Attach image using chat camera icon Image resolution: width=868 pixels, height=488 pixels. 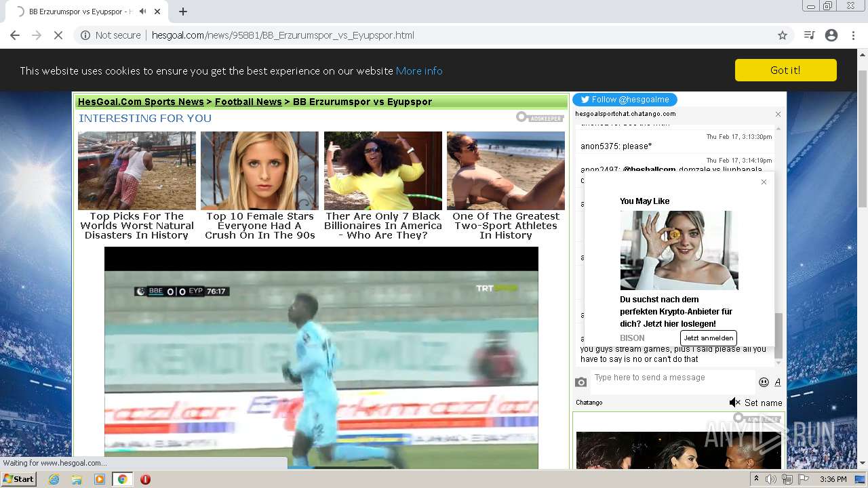click(x=580, y=382)
